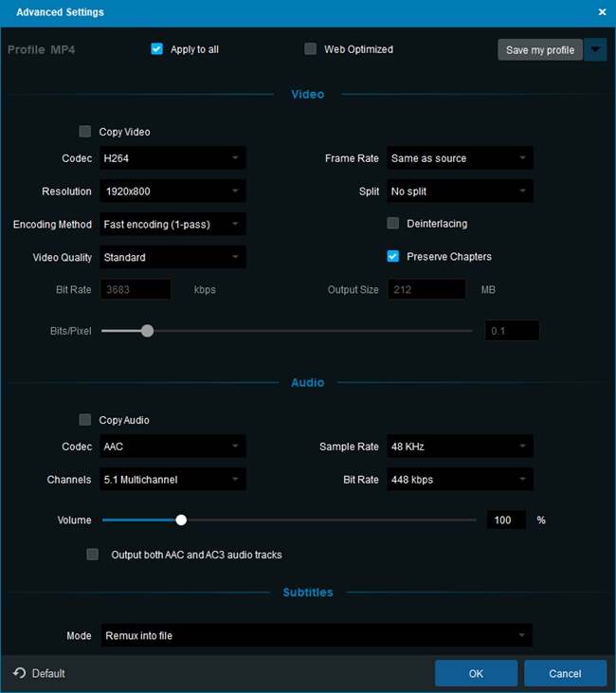Enable Deinterlacing
The image size is (616, 693).
pyautogui.click(x=393, y=224)
